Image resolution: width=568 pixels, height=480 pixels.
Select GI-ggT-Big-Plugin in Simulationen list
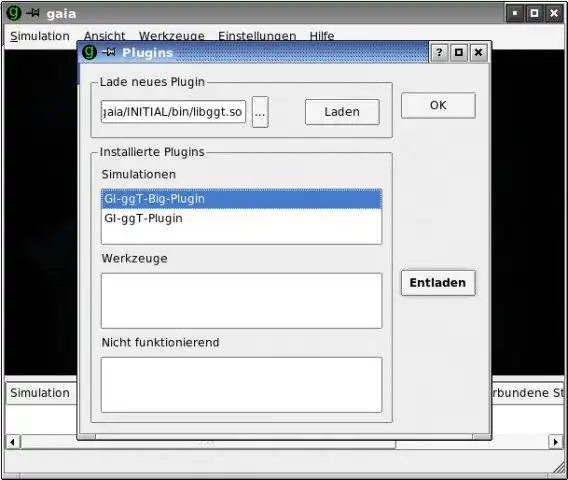click(241, 199)
